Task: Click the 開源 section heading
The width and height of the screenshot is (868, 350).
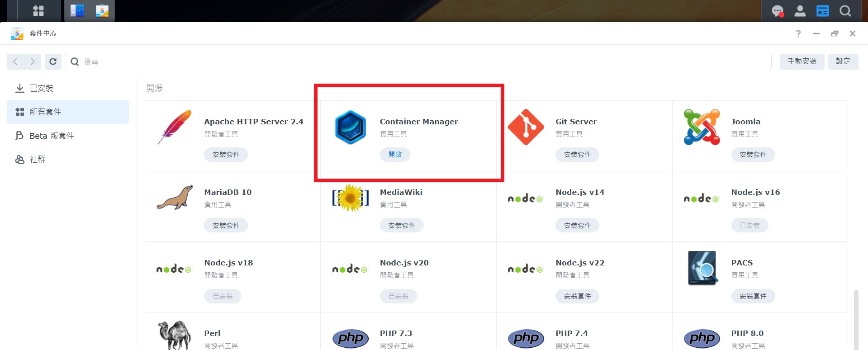Action: coord(155,88)
